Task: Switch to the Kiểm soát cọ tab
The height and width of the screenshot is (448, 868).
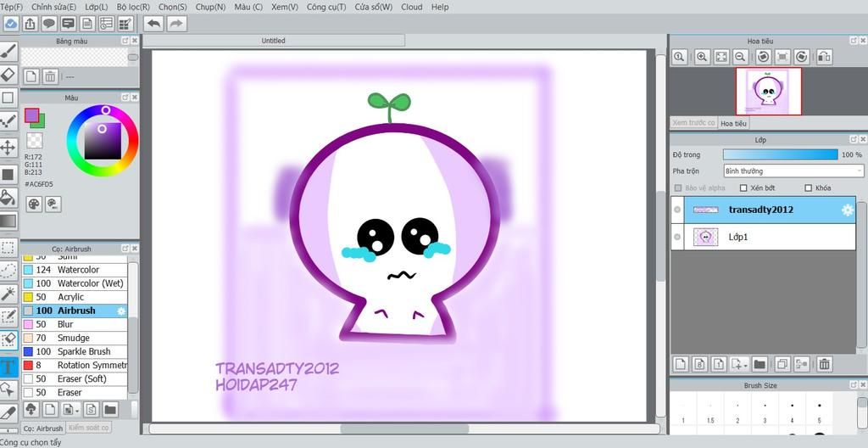Action: click(88, 428)
